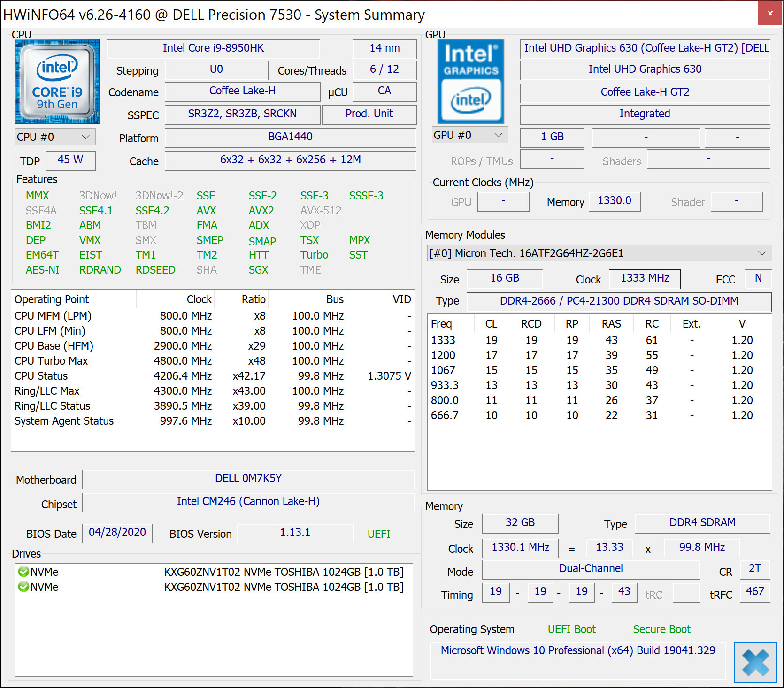
Task: Click the GPU memory clock value 1330.0
Action: click(615, 201)
